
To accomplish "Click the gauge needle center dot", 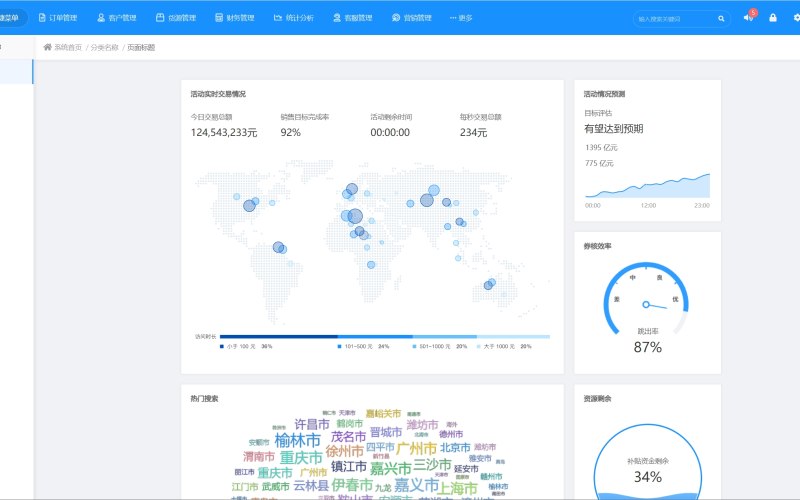I will (646, 305).
